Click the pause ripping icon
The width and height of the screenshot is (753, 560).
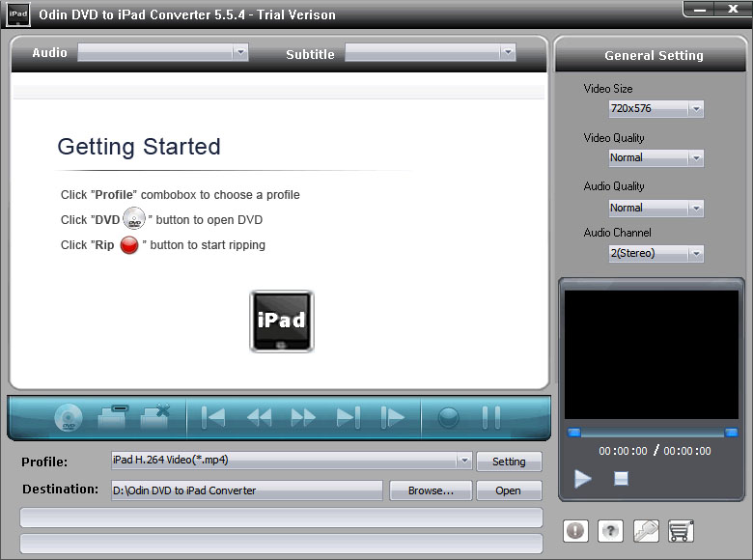click(x=491, y=417)
